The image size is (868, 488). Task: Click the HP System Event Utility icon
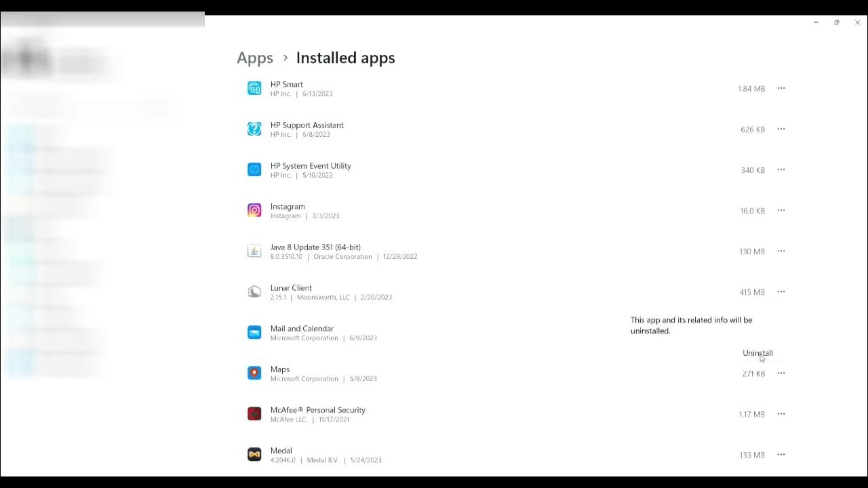point(254,169)
